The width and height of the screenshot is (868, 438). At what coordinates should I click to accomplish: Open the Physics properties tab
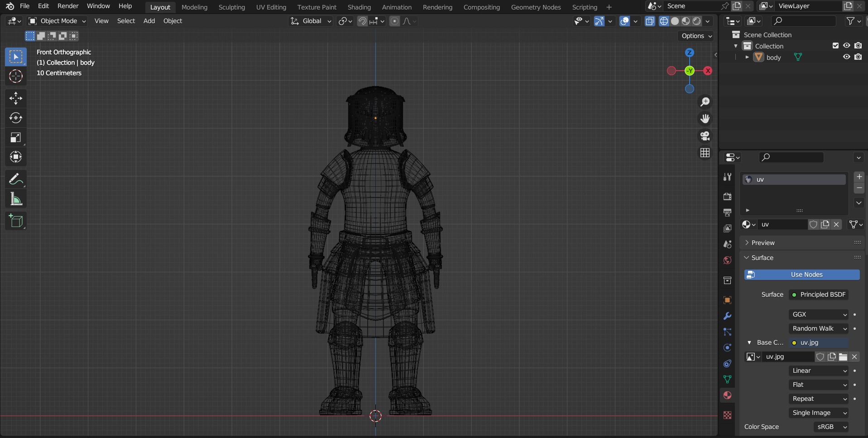tap(727, 348)
